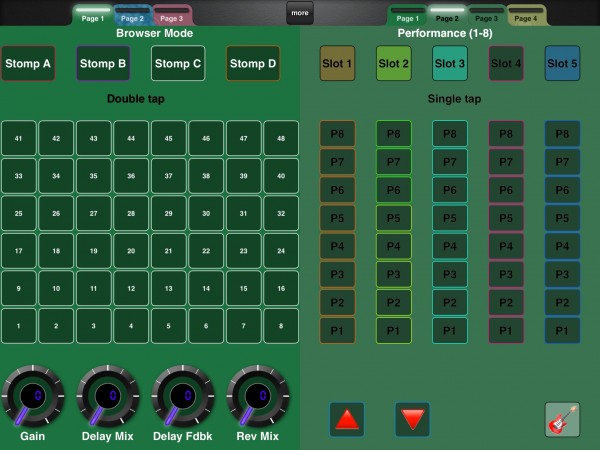
Task: Select P6 under Slot 2
Action: click(393, 190)
